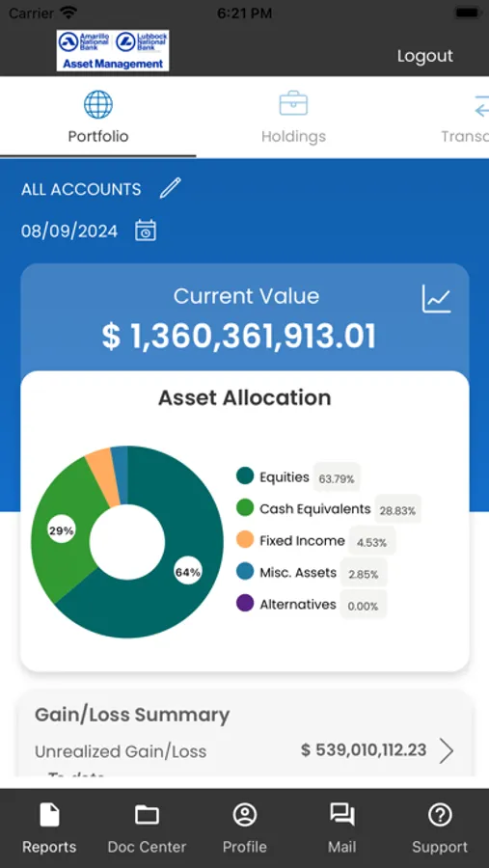Viewport: 489px width, 868px height.
Task: Open the Mail chat icon
Action: point(342,815)
